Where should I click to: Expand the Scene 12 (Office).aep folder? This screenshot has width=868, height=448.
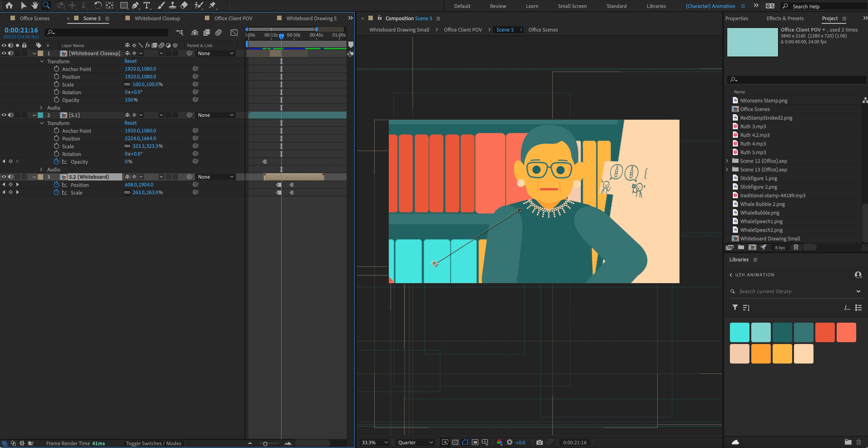click(727, 161)
